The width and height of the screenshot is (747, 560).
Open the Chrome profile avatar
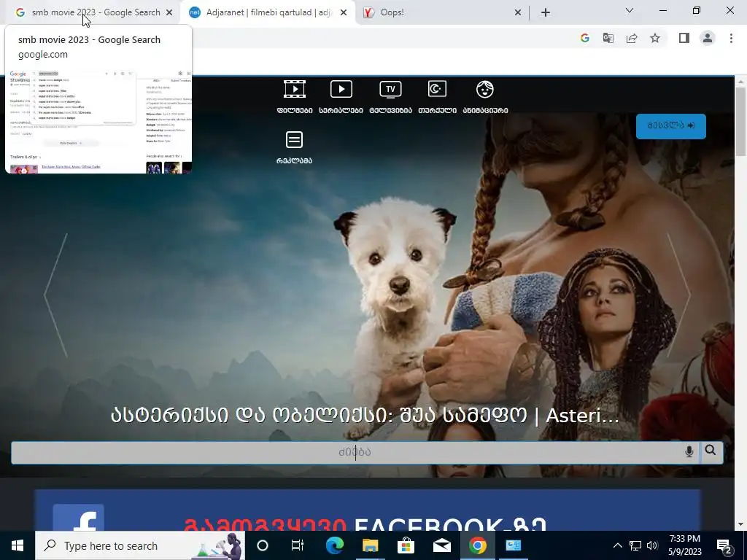[x=708, y=38]
